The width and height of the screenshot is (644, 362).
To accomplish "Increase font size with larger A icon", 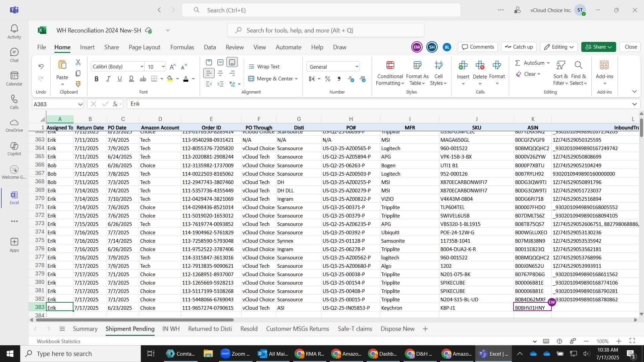I will (x=173, y=67).
